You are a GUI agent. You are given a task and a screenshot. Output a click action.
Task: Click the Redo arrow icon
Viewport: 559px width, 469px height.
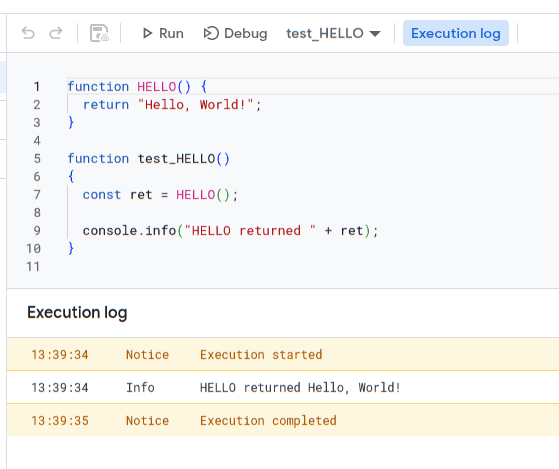coord(56,33)
